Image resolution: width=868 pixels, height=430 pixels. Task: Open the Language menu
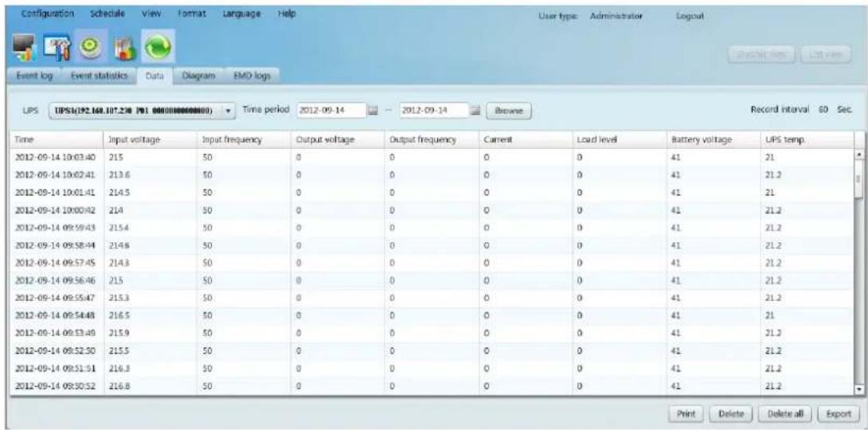click(241, 13)
